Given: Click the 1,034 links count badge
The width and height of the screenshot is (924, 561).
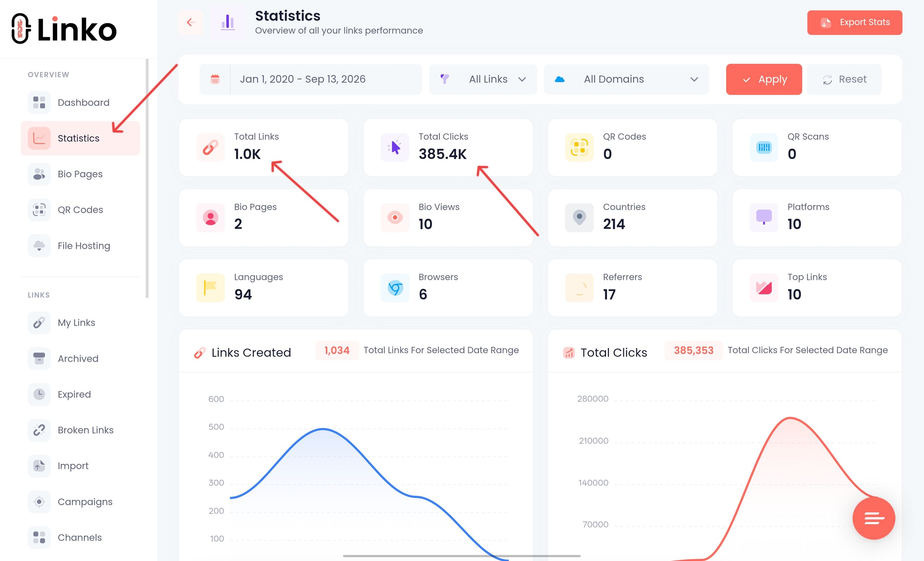Looking at the screenshot, I should 337,350.
